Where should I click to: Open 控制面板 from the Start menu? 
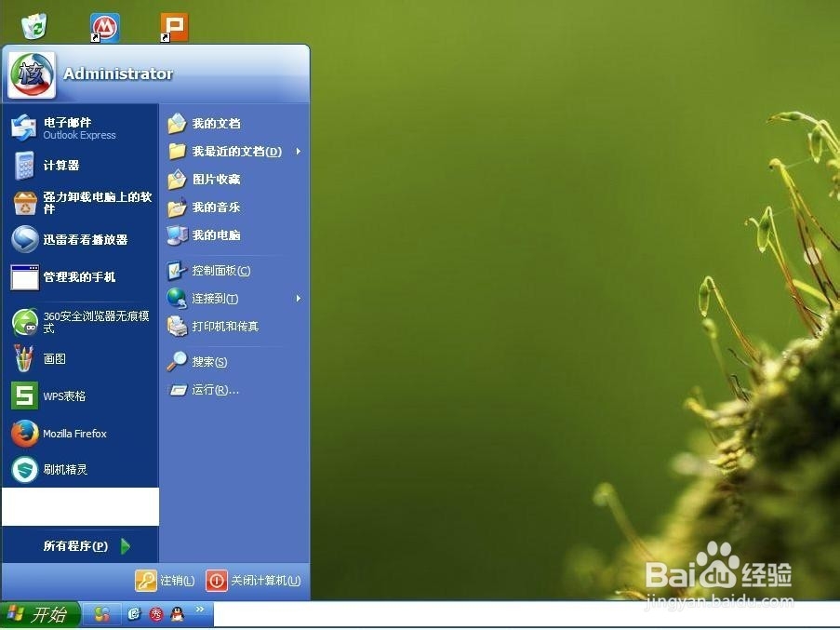pyautogui.click(x=223, y=270)
